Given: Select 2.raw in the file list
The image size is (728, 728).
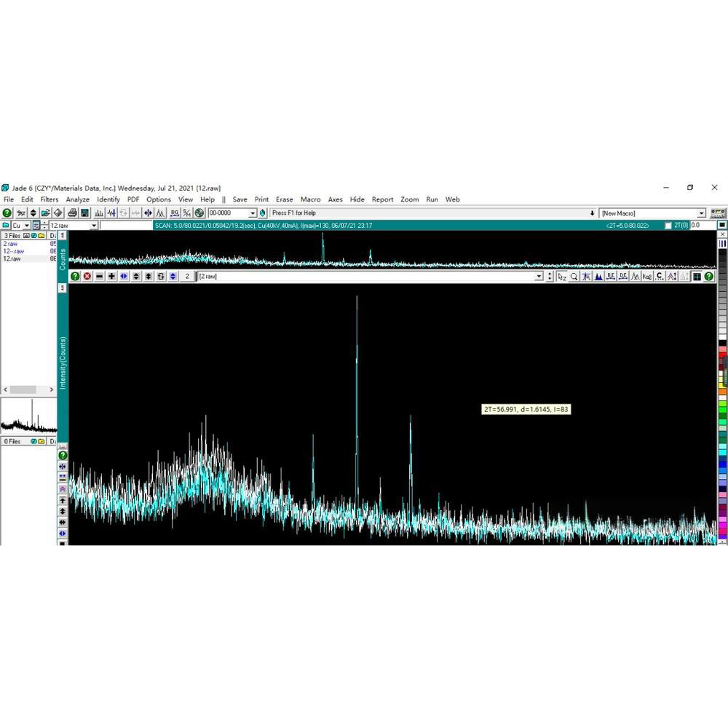Looking at the screenshot, I should (x=10, y=244).
